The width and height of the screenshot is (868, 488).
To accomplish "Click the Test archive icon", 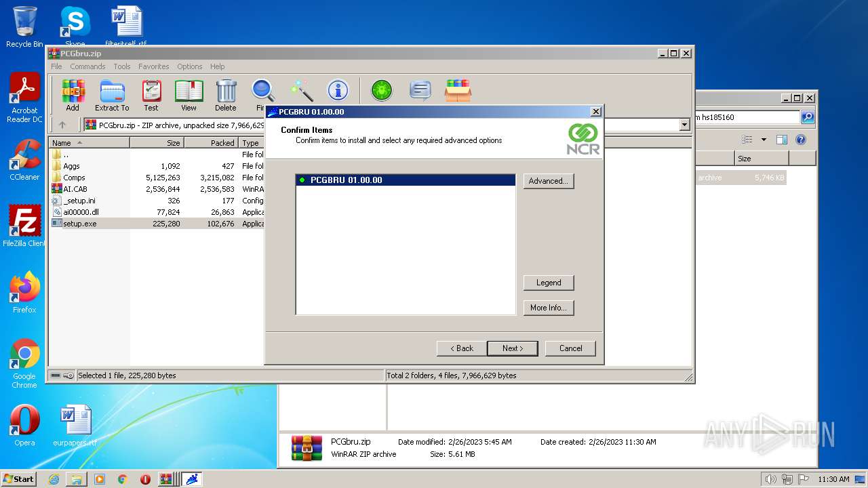I will click(x=151, y=95).
